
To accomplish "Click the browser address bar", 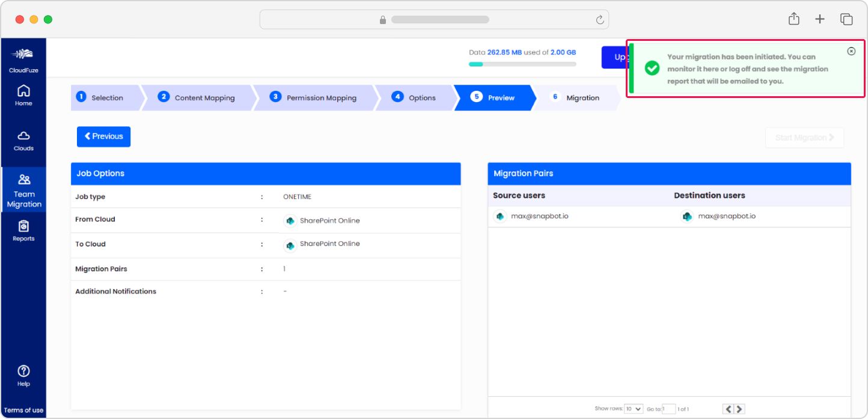I will pyautogui.click(x=434, y=19).
